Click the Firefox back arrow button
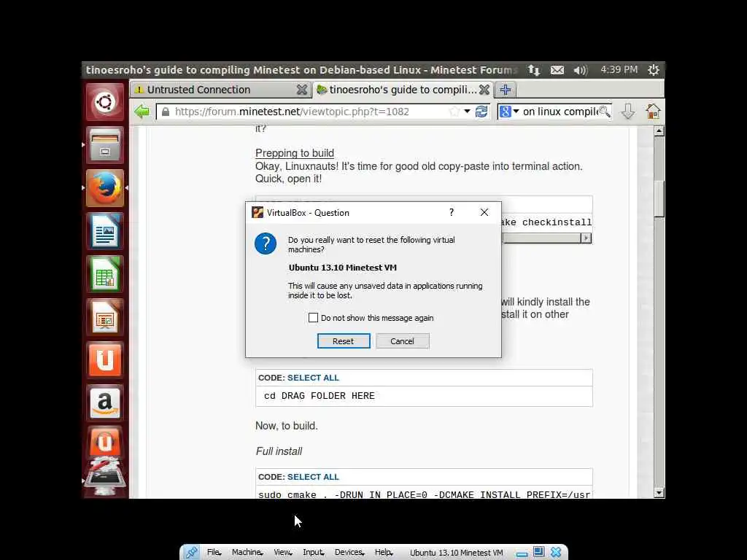747x560 pixels. coord(142,112)
